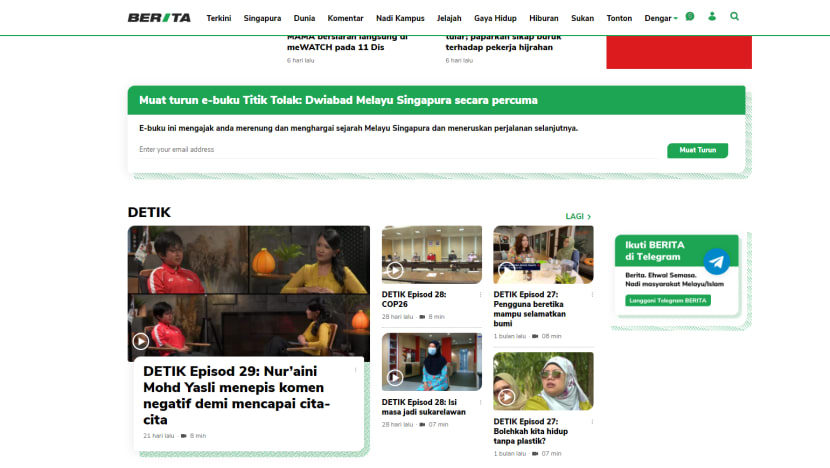Click the email address input field
This screenshot has height=468, width=830.
[x=397, y=150]
